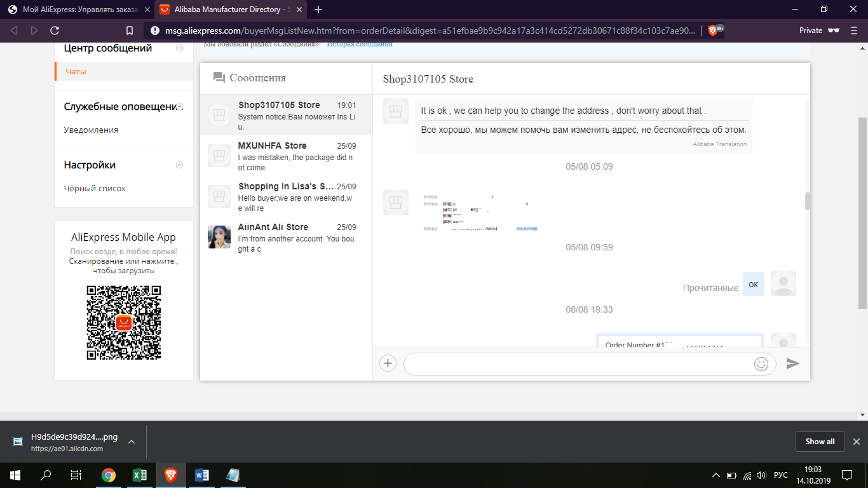This screenshot has width=868, height=488.
Task: Click the Сообщения speech bubble icon
Action: [219, 78]
